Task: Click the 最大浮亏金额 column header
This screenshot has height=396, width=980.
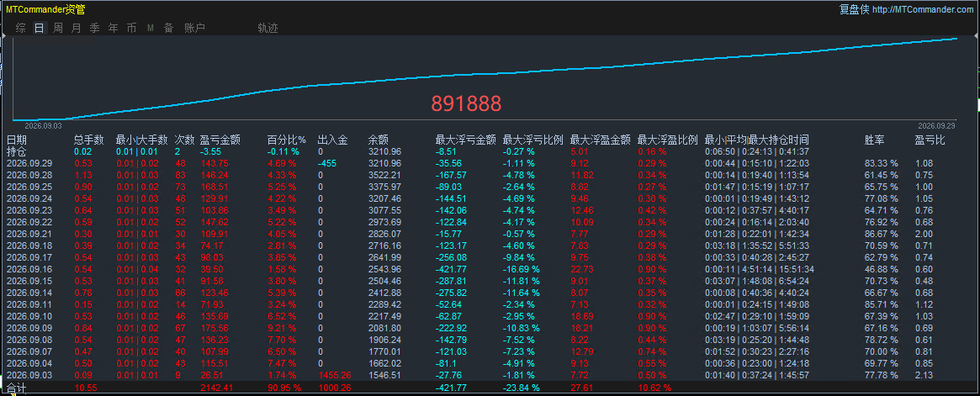Action: tap(466, 140)
